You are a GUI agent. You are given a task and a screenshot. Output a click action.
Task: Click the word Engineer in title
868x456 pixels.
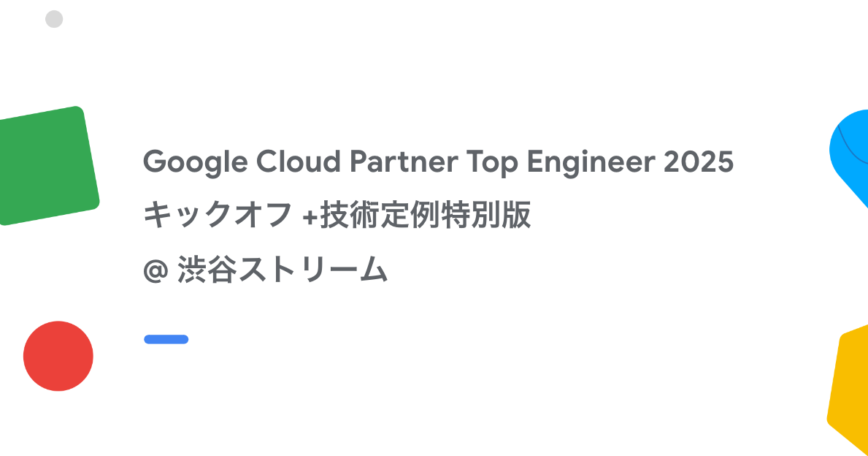[591, 162]
